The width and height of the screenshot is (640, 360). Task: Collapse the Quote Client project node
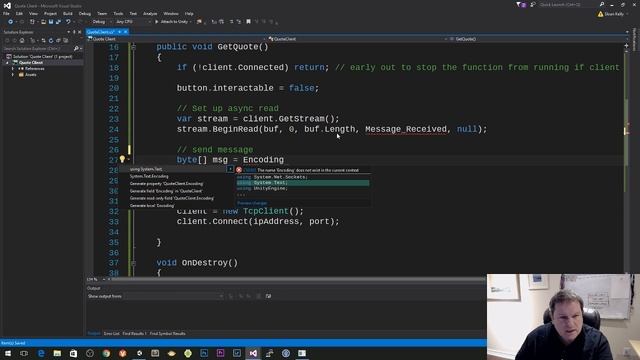point(7,62)
